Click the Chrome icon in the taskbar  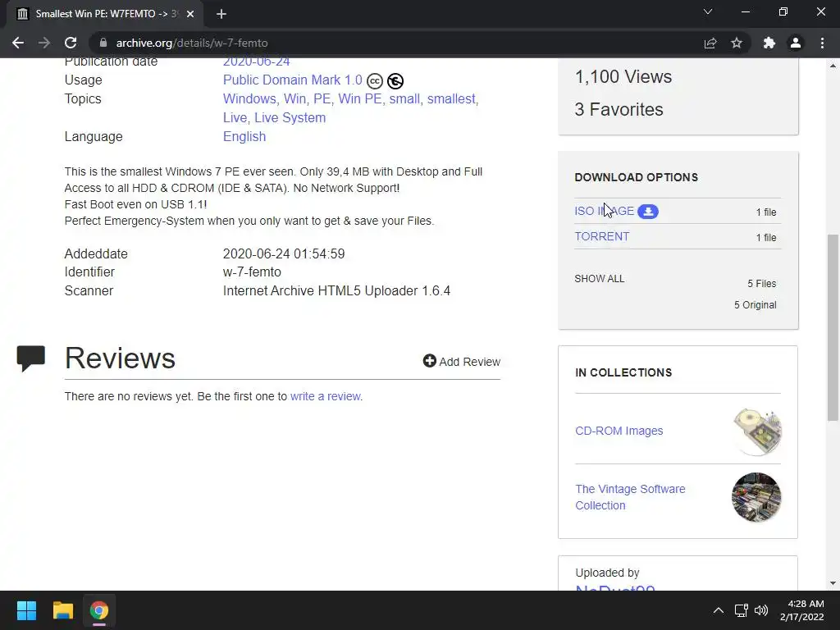(99, 610)
